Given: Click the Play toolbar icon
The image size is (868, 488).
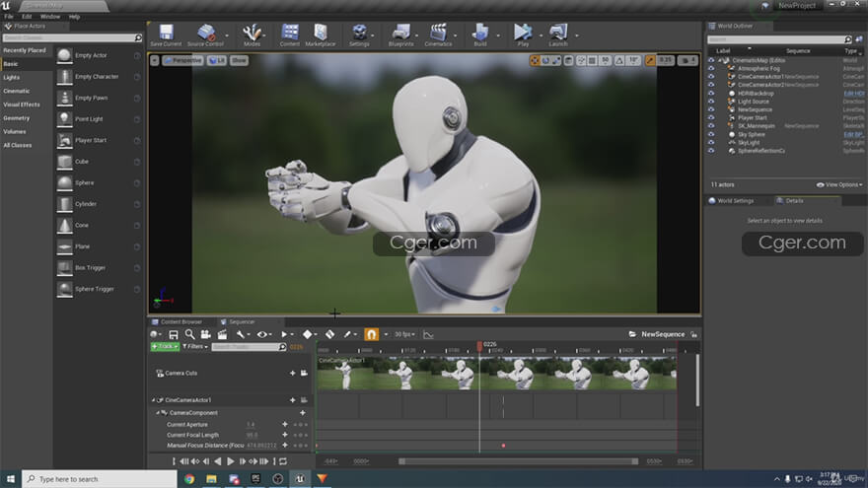Looking at the screenshot, I should tap(523, 35).
